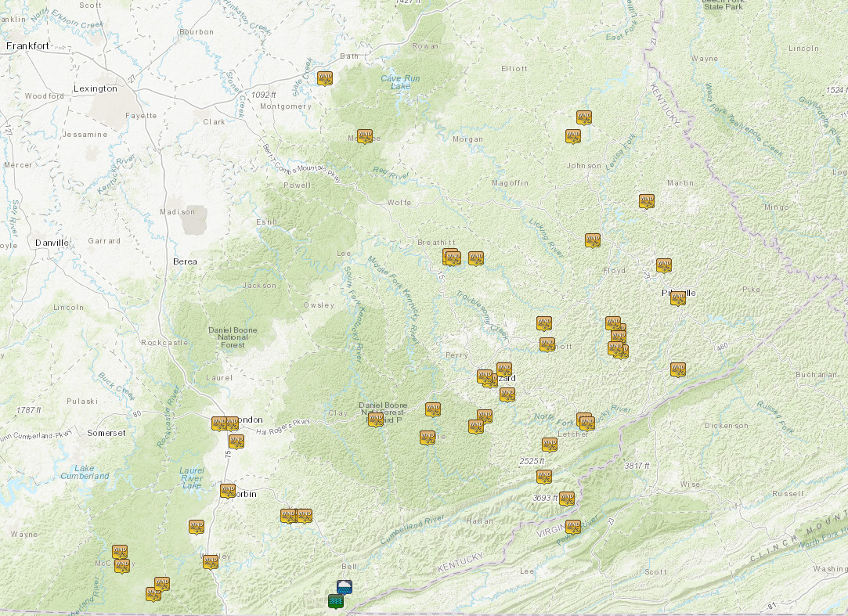Click the Magoffin county label
The height and width of the screenshot is (616, 848).
pos(510,183)
